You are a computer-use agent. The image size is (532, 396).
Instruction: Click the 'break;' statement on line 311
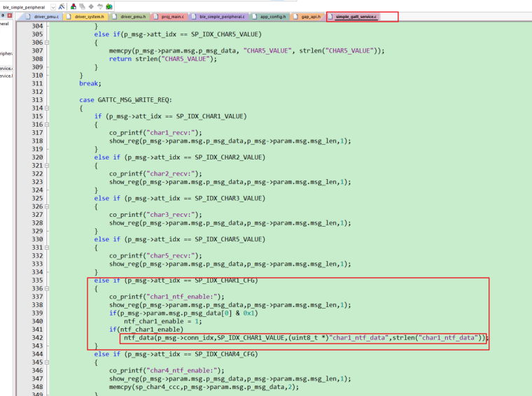tap(90, 83)
